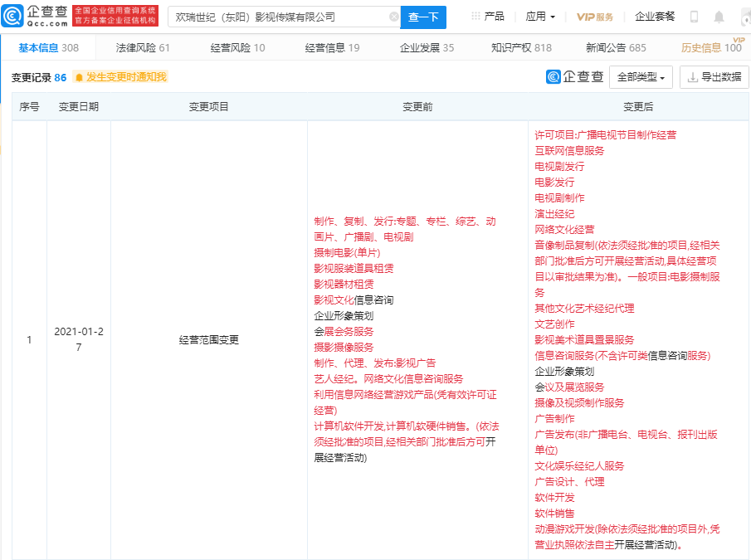Click the 变更前 column header
Screen dimensions: 751x560
tap(417, 107)
